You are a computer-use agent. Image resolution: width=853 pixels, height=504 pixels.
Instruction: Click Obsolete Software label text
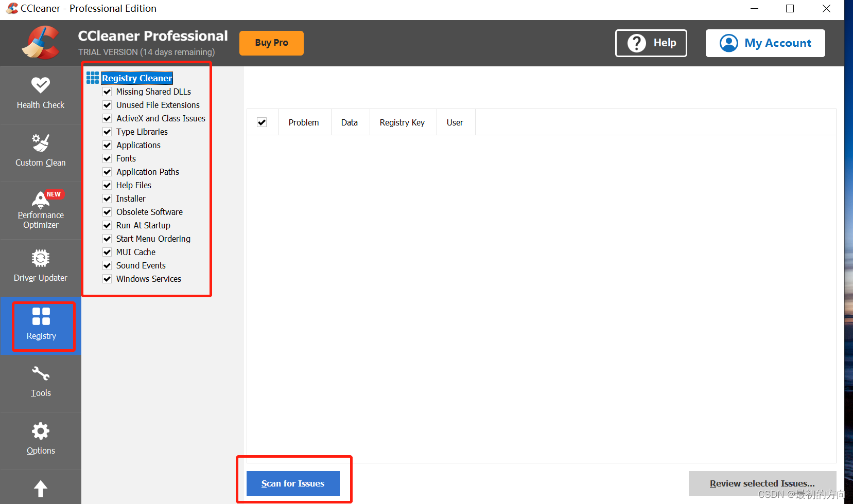(149, 212)
